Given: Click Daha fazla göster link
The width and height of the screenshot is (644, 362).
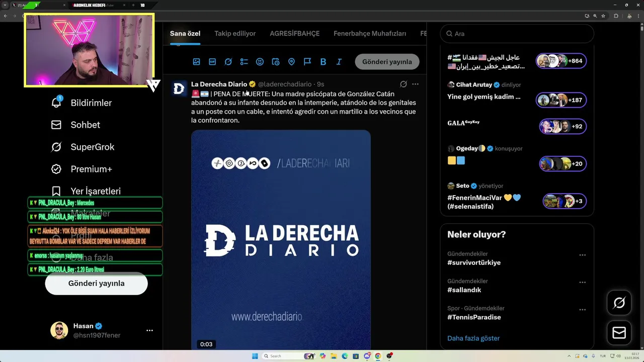Looking at the screenshot, I should [x=473, y=338].
